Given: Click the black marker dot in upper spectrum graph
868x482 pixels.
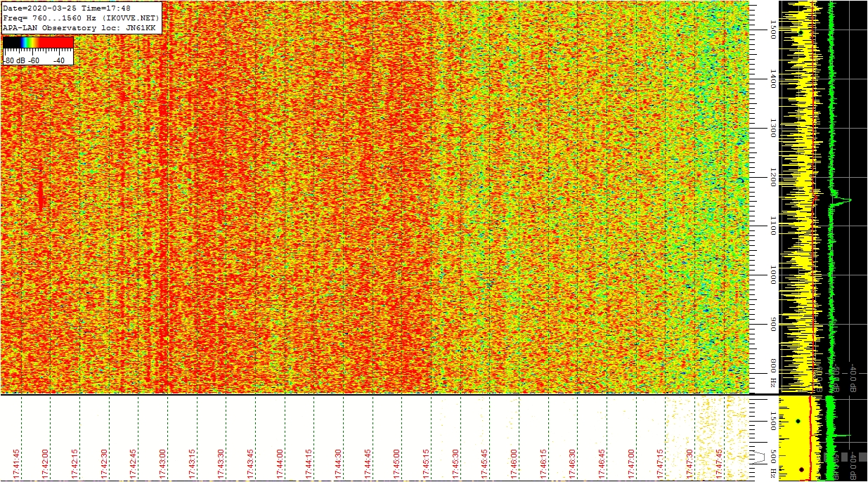Looking at the screenshot, I should (x=801, y=32).
